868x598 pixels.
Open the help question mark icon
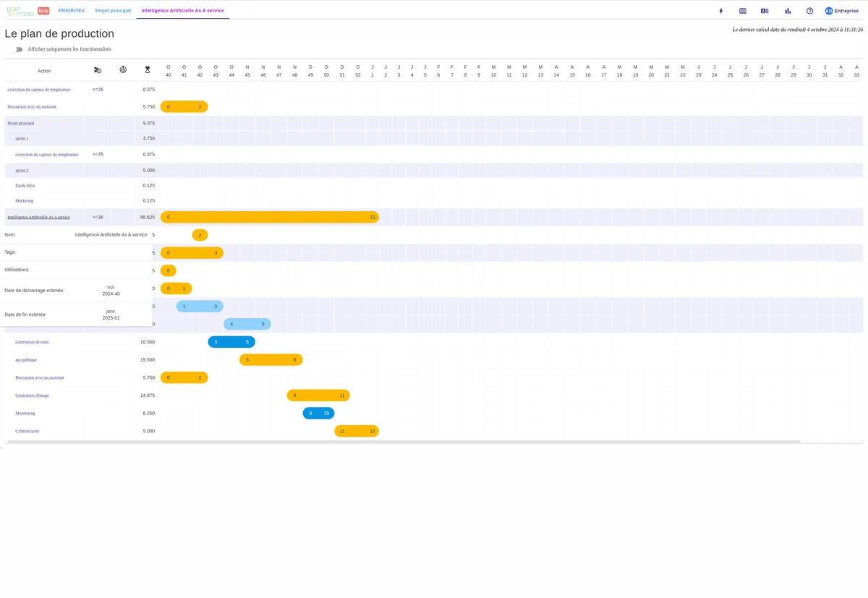pyautogui.click(x=809, y=11)
